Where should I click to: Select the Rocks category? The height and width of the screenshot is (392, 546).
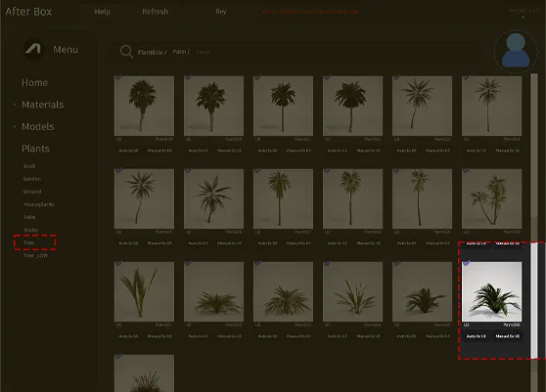pos(30,230)
